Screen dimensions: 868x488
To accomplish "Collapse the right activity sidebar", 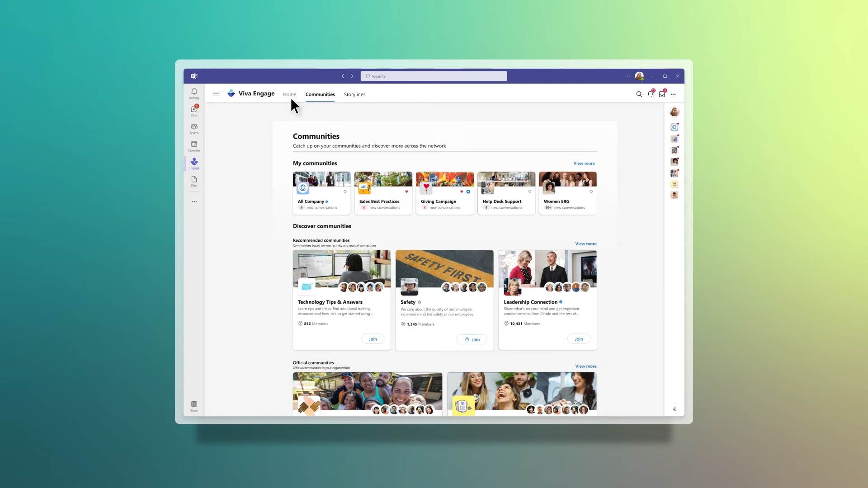I will pyautogui.click(x=675, y=409).
